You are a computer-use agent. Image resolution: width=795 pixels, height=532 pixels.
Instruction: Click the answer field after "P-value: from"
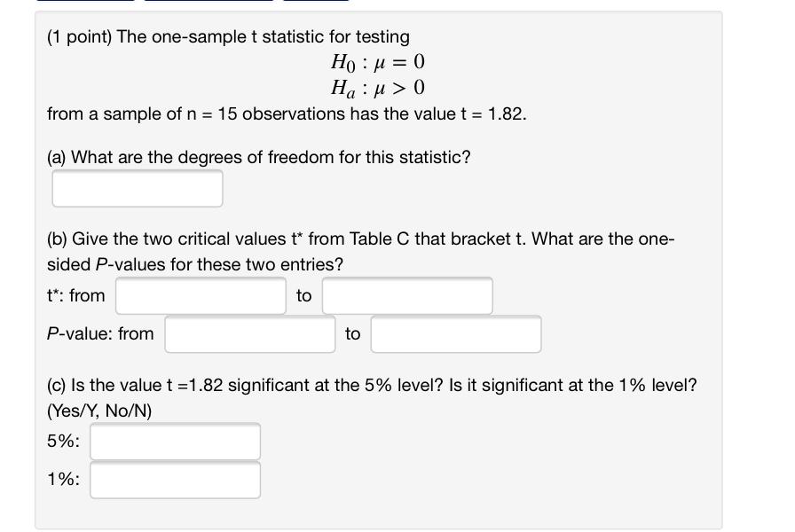point(249,334)
